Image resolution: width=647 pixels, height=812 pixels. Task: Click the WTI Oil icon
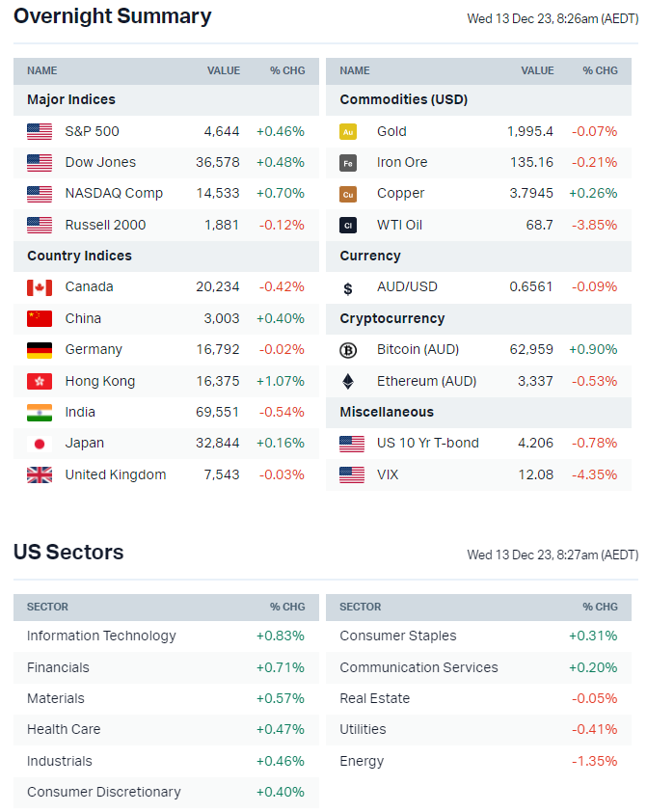(348, 225)
